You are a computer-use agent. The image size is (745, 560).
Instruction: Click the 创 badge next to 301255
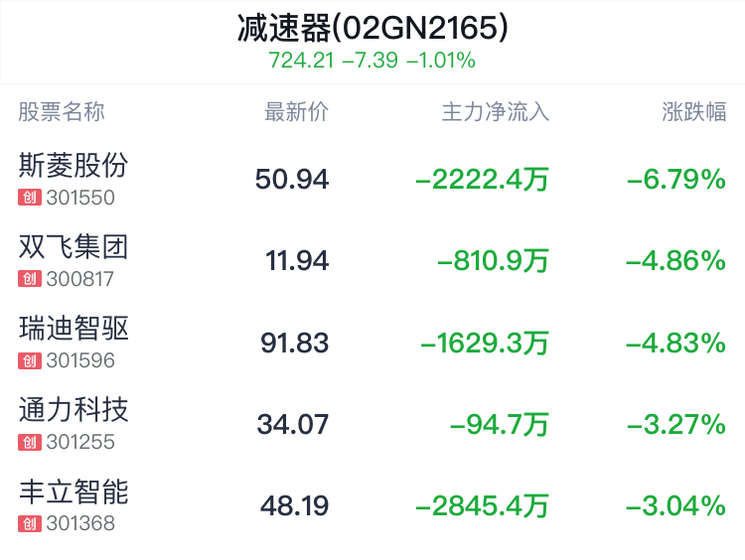click(30, 442)
